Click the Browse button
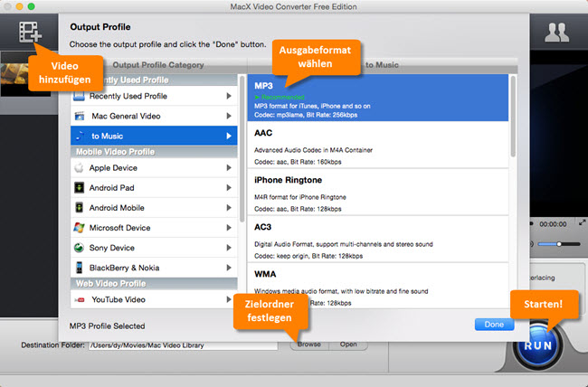 (309, 345)
